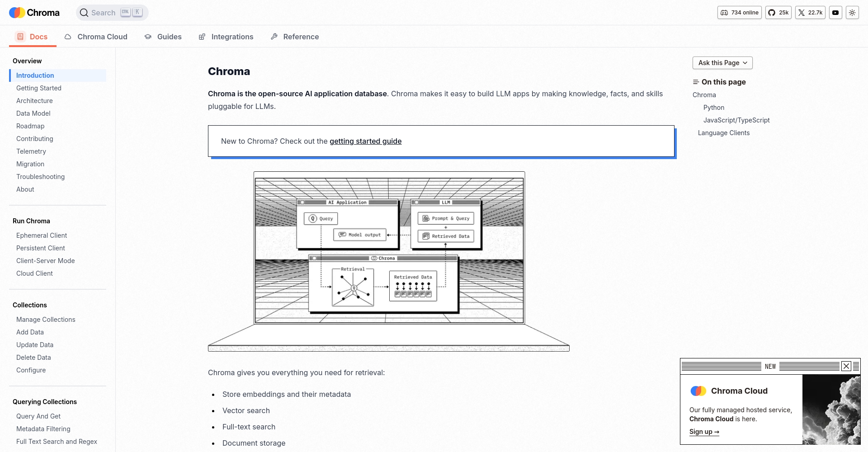
Task: Toggle the light/dark theme button
Action: 852,13
